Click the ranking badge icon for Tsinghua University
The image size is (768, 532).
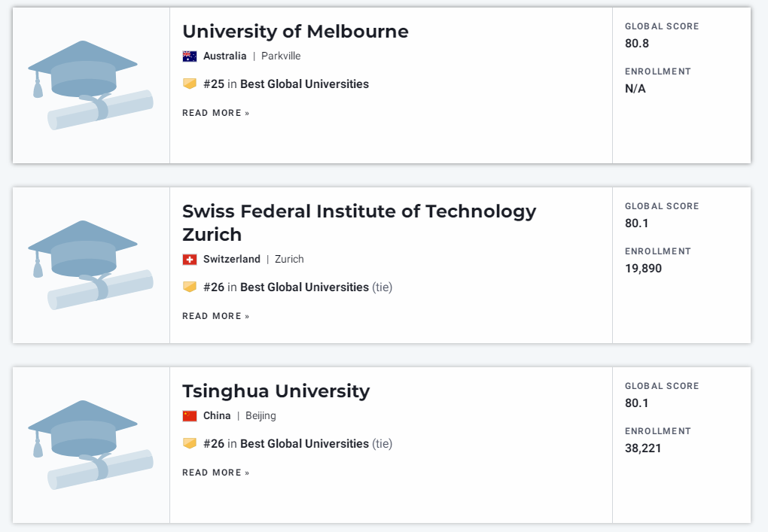190,444
